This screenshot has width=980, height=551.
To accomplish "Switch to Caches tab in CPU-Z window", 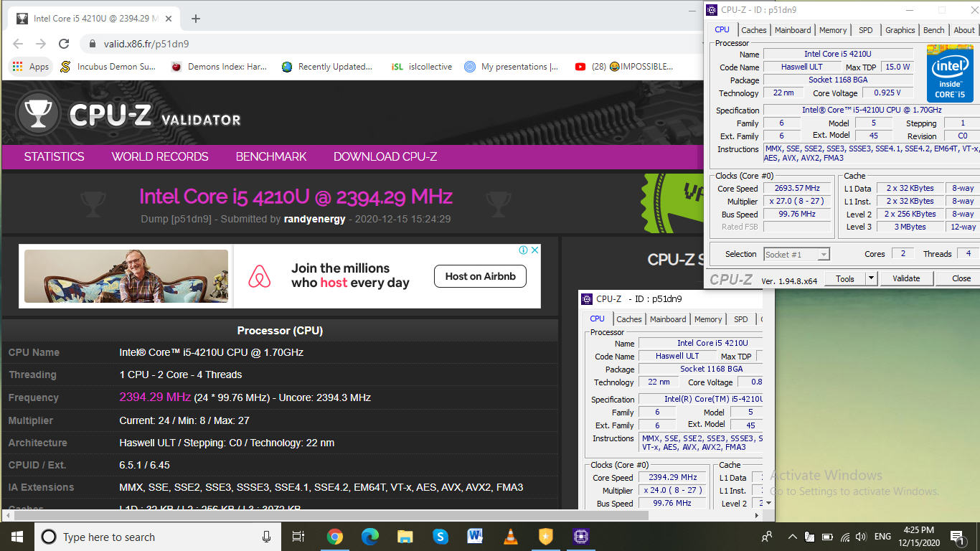I will [754, 30].
